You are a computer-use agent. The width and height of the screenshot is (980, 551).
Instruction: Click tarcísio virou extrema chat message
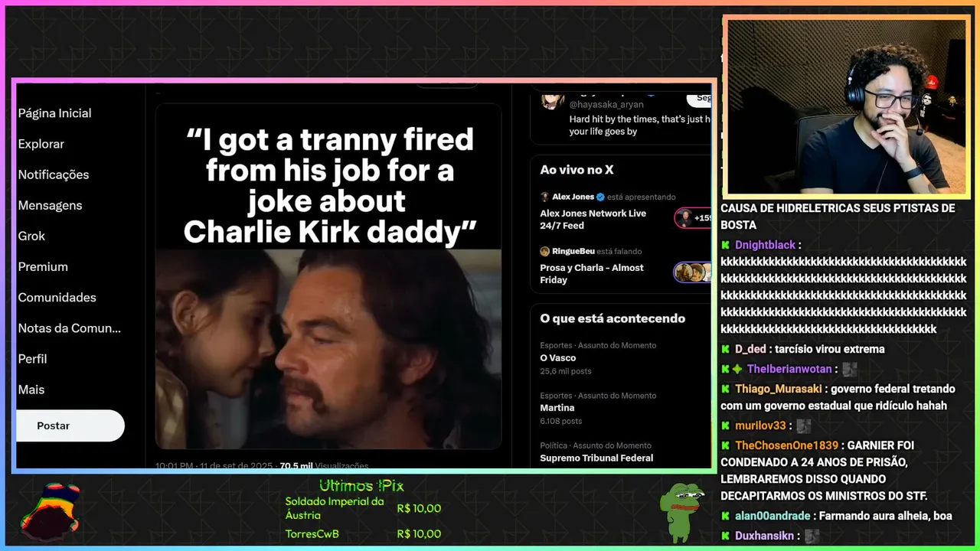pos(828,349)
